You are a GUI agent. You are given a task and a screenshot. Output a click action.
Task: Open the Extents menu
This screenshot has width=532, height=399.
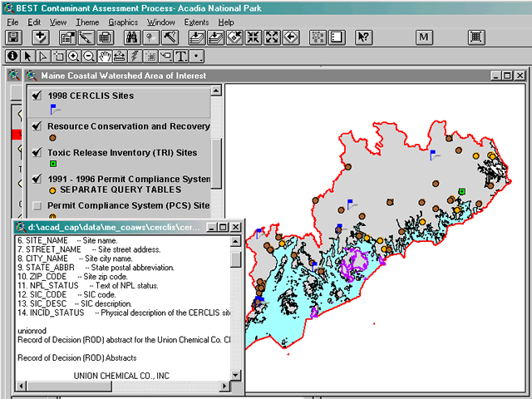(196, 22)
